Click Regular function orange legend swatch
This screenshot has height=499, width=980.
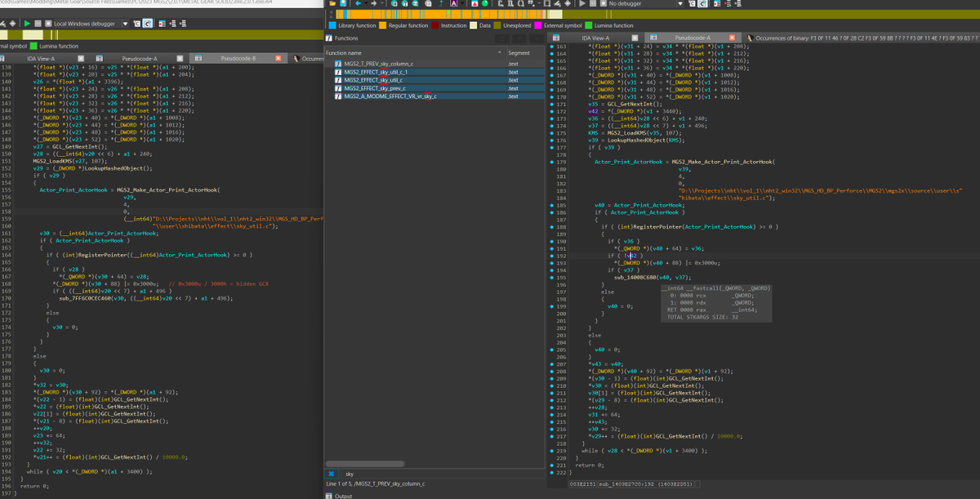pyautogui.click(x=382, y=25)
